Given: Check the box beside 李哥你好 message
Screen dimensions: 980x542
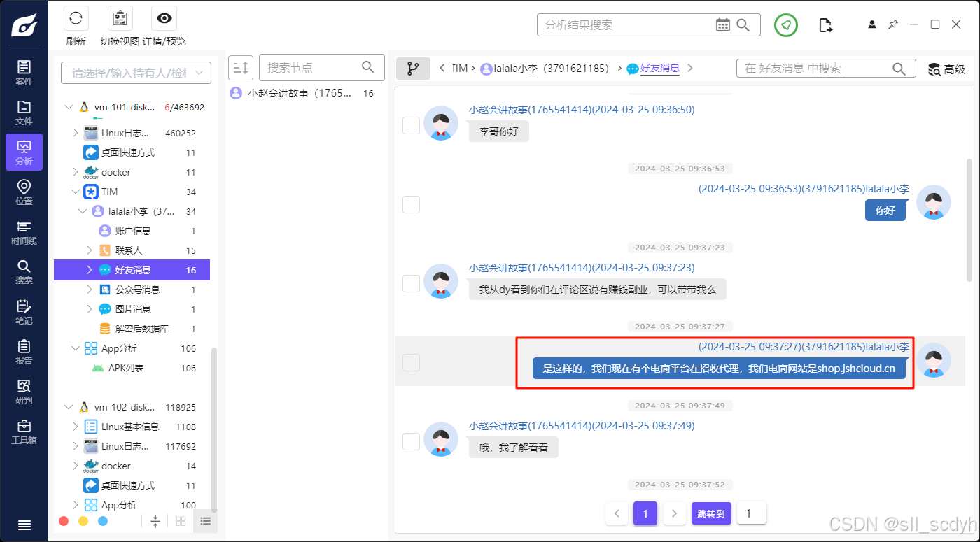Looking at the screenshot, I should 411,125.
